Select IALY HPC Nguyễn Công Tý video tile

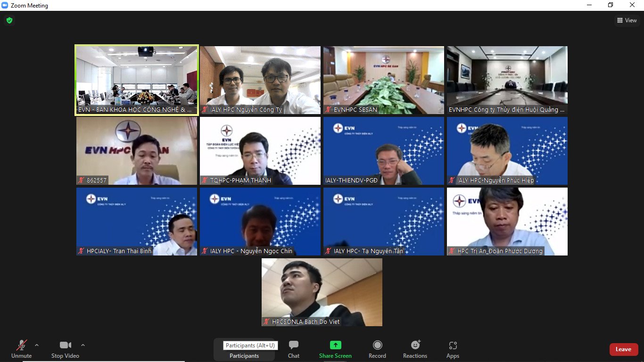(260, 80)
